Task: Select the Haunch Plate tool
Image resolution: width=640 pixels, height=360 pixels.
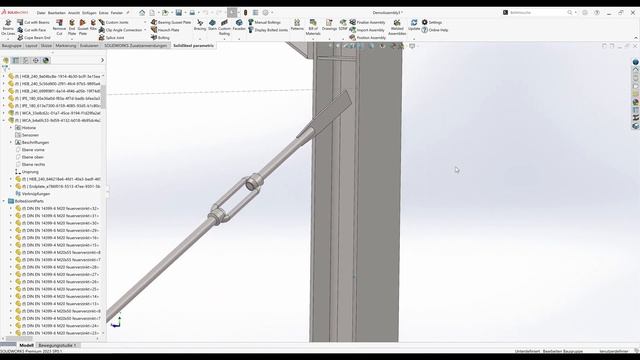Action: (x=165, y=30)
